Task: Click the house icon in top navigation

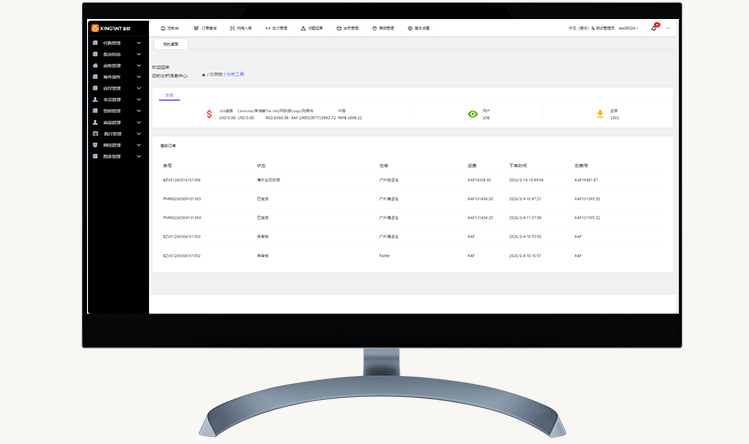Action: click(163, 28)
